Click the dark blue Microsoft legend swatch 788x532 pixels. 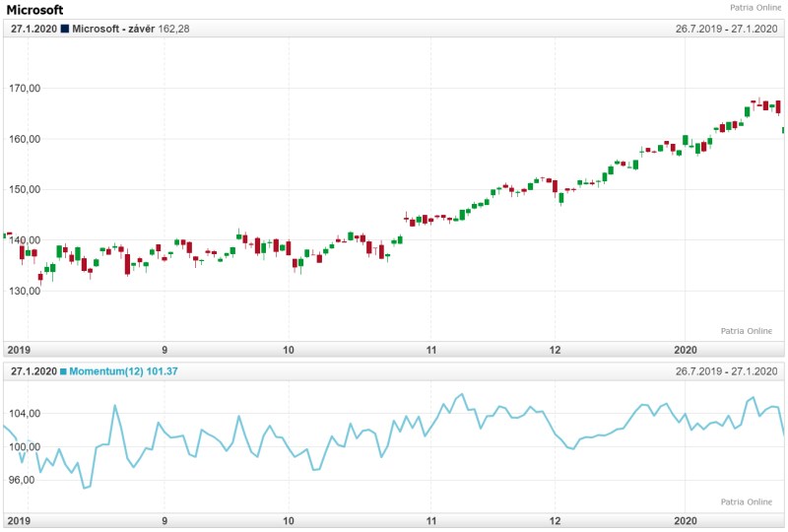coord(65,29)
